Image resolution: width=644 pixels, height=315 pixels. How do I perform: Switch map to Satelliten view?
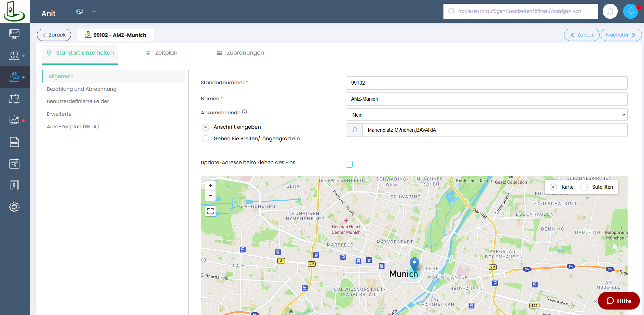point(584,187)
